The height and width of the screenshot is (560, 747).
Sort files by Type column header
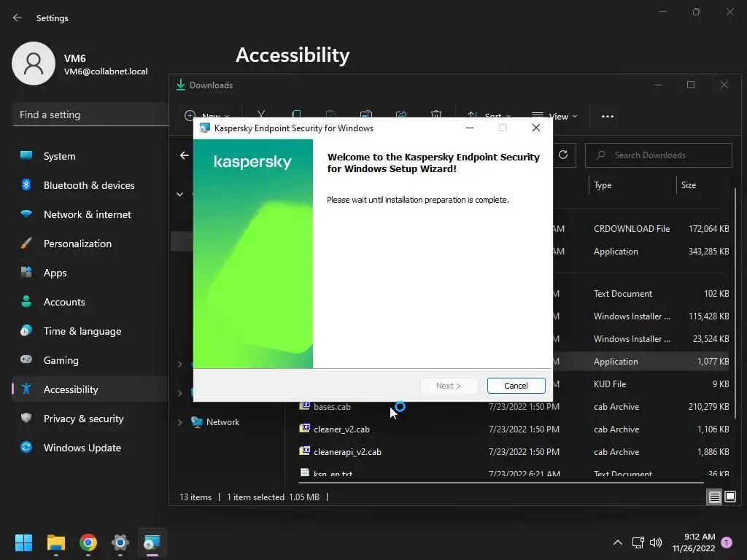pyautogui.click(x=603, y=185)
